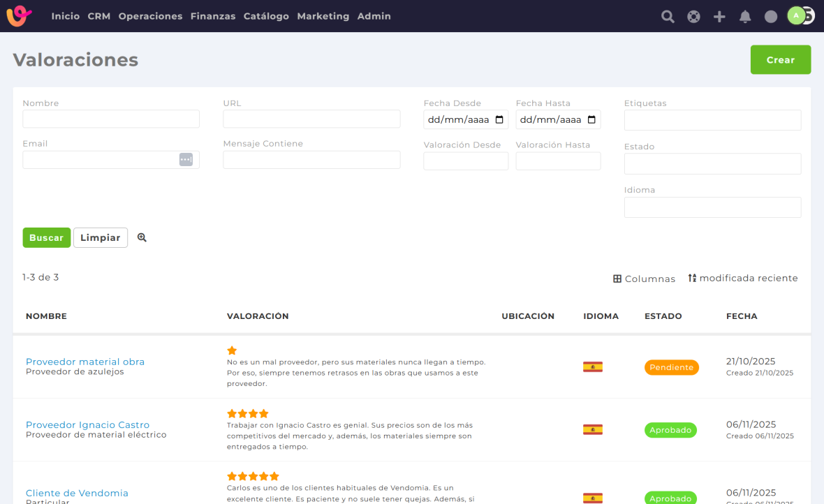Open 'Proveedor Ignacio Castro' review link

[87, 424]
